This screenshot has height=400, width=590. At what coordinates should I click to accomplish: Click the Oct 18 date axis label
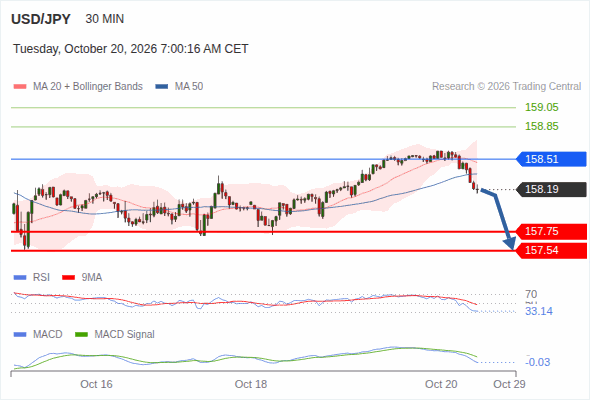tap(251, 384)
